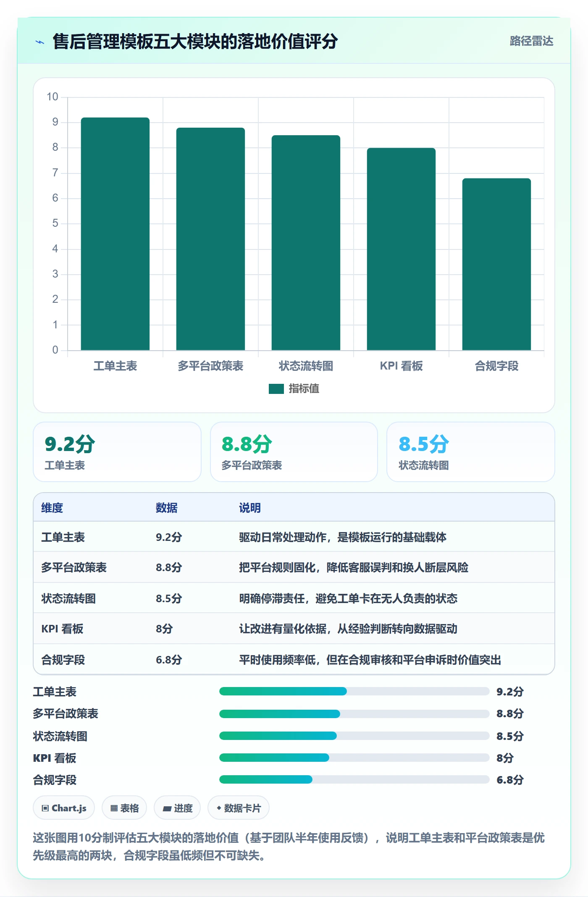Click the KPI 看板 x-axis label
The image size is (588, 897).
(401, 366)
